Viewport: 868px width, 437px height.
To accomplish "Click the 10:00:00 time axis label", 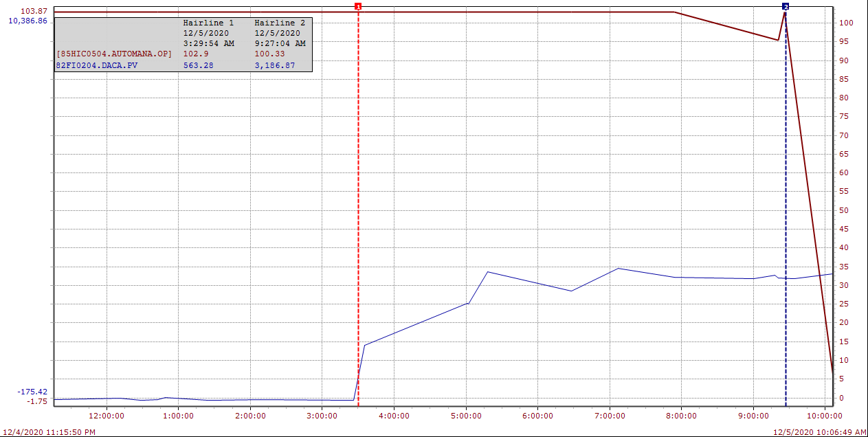I will 824,416.
